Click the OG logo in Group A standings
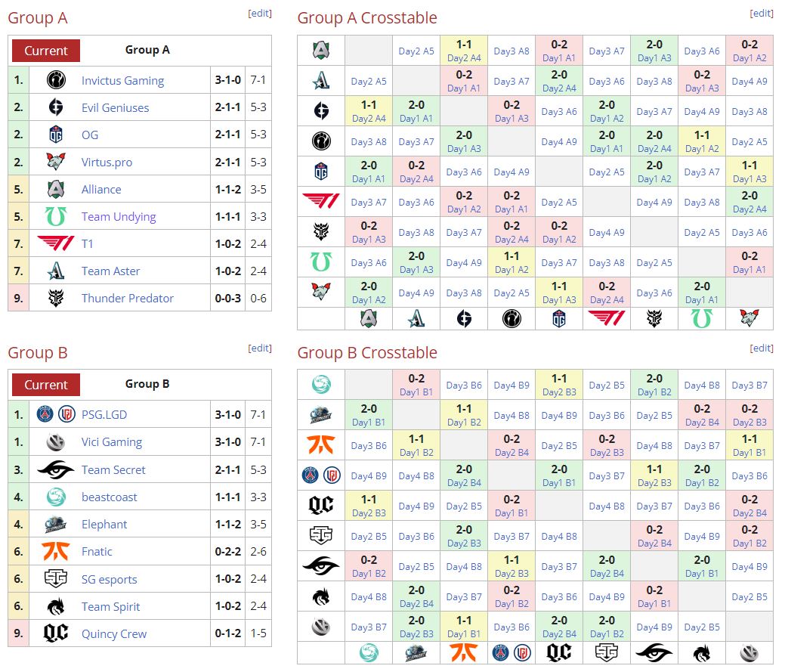Image resolution: width=785 pixels, height=672 pixels. 56,135
